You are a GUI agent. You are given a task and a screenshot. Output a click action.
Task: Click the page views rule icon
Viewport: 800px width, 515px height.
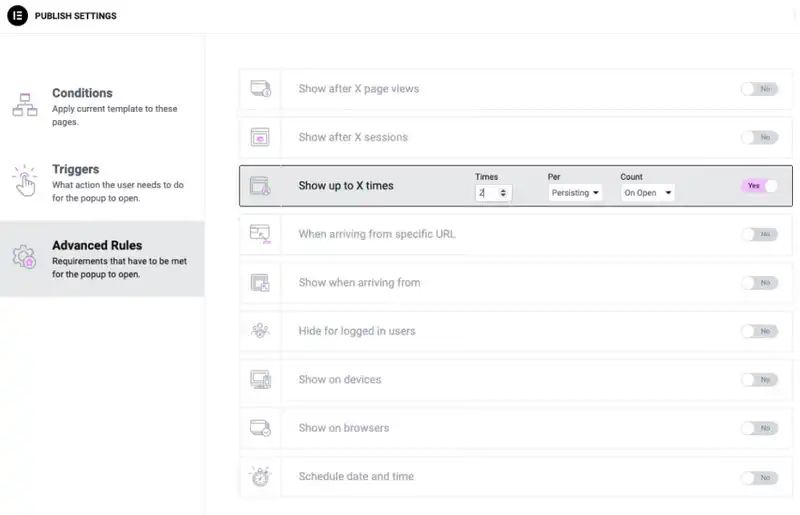260,89
